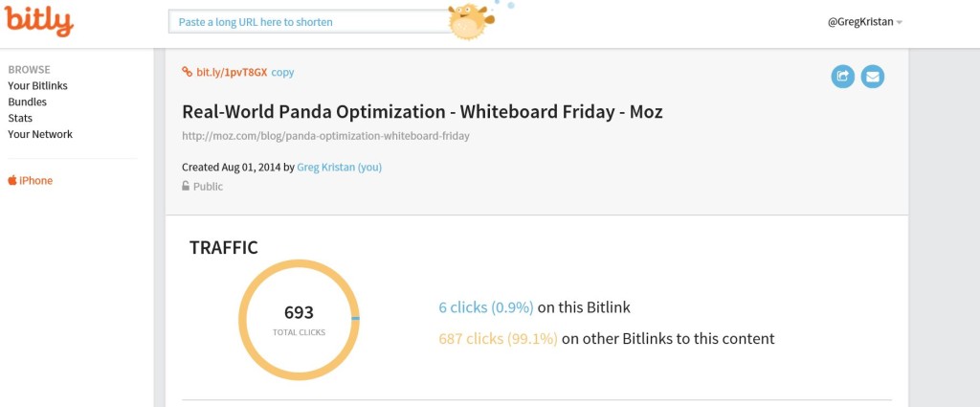Click the 693 total clicks donut chart
Viewport: 980px width, 407px height.
pyautogui.click(x=299, y=320)
